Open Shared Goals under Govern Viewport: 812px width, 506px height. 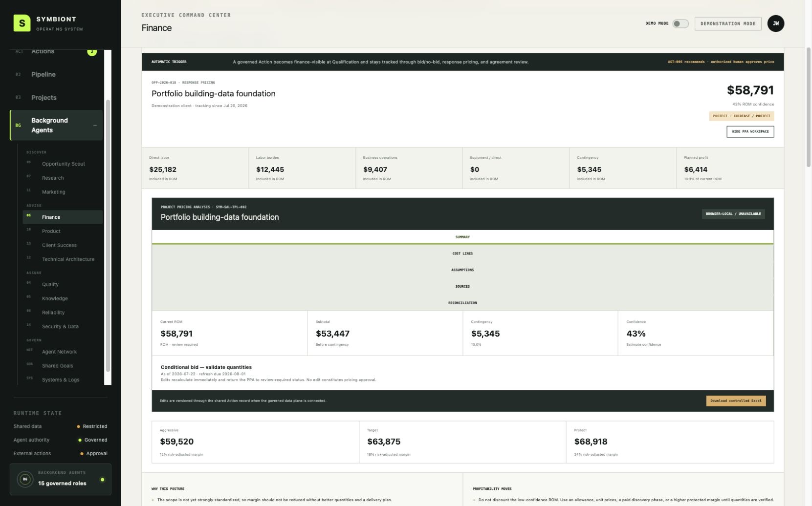coord(63,366)
